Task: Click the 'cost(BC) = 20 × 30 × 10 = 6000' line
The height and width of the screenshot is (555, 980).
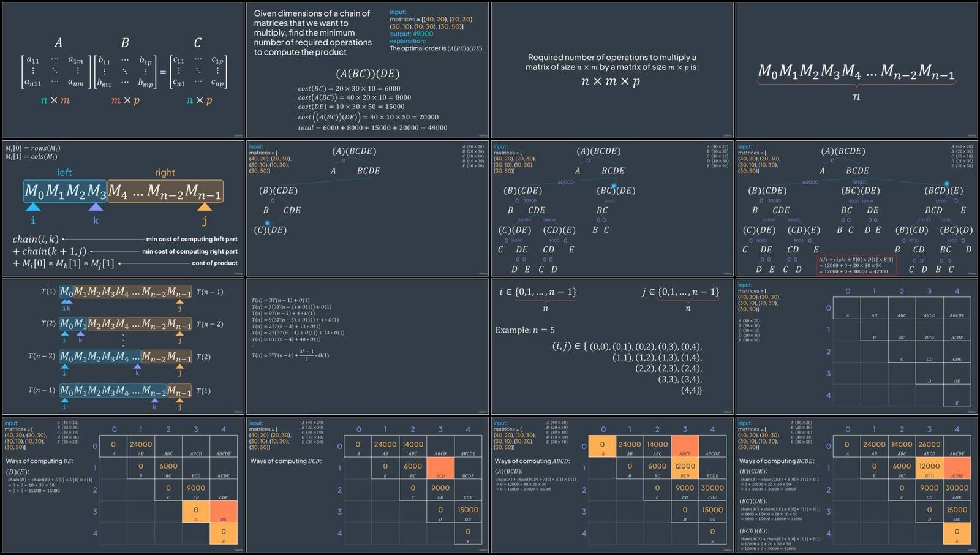Action: 349,88
